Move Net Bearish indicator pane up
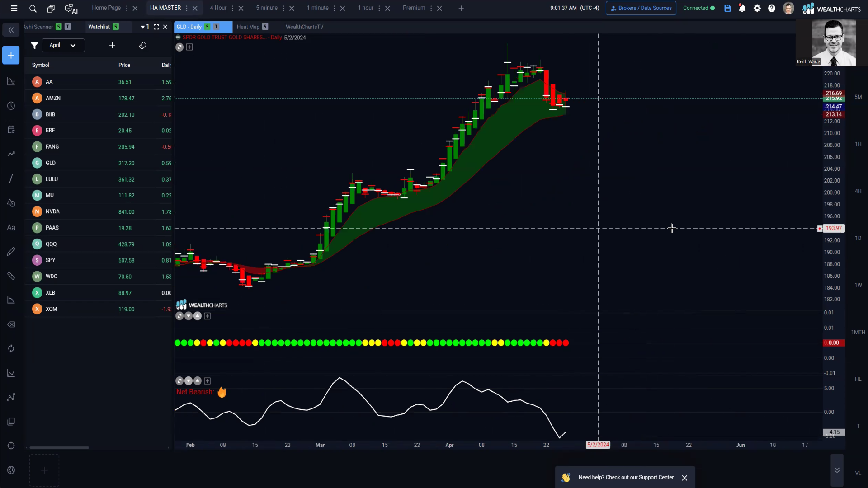The width and height of the screenshot is (868, 488). 198,381
